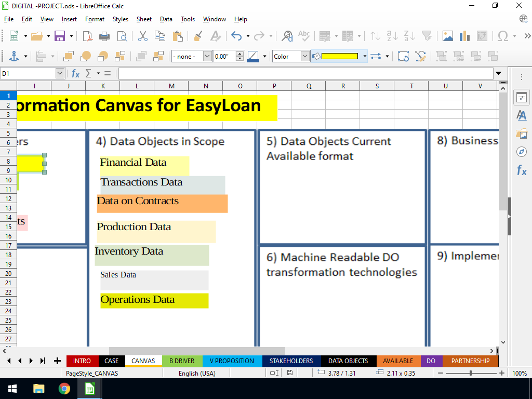Switch to the STAKEHOLDERS sheet tab
The height and width of the screenshot is (399, 532).
291,361
